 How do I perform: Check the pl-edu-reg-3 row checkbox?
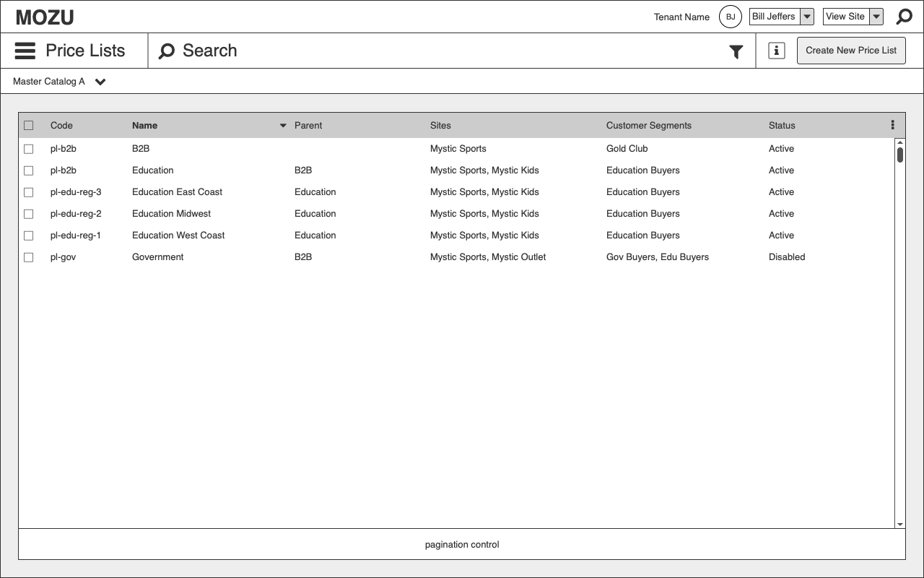29,192
